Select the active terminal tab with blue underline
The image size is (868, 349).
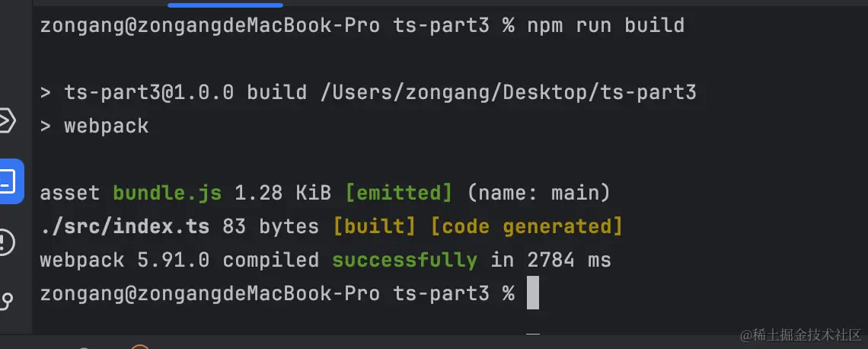pyautogui.click(x=225, y=4)
